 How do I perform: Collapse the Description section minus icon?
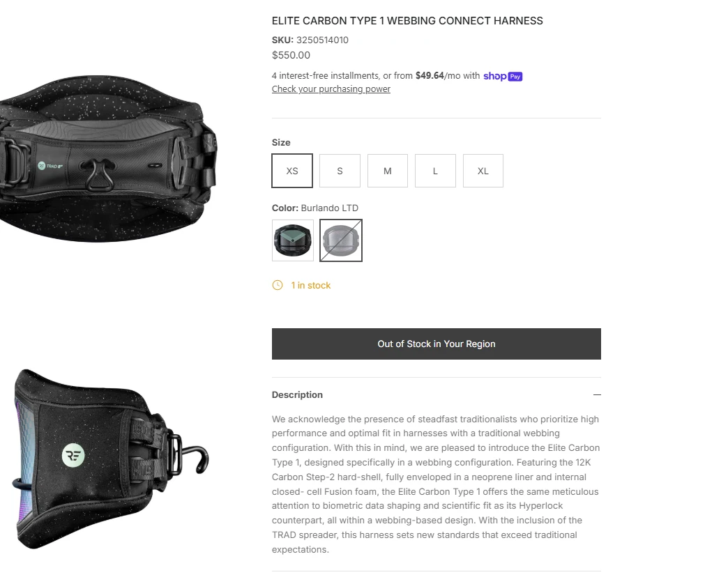597,394
